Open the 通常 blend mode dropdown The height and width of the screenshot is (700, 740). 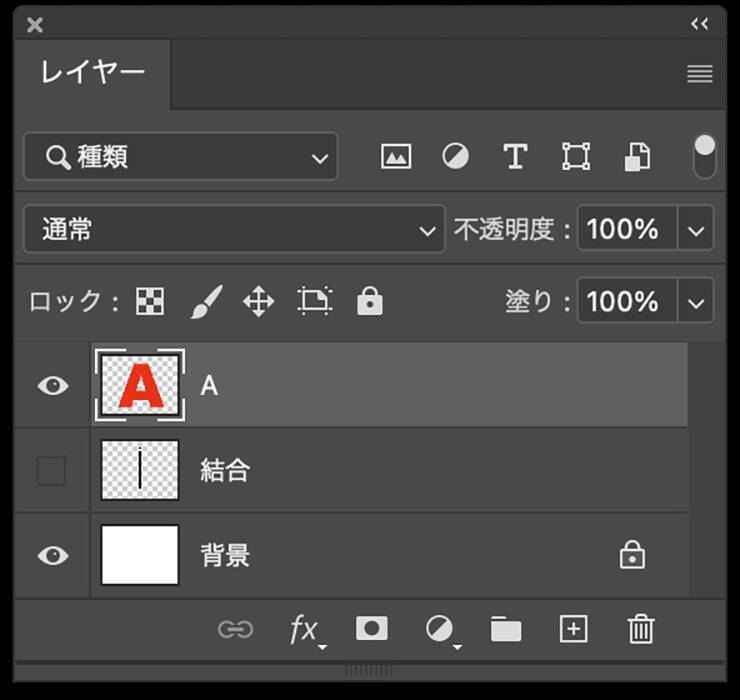234,230
